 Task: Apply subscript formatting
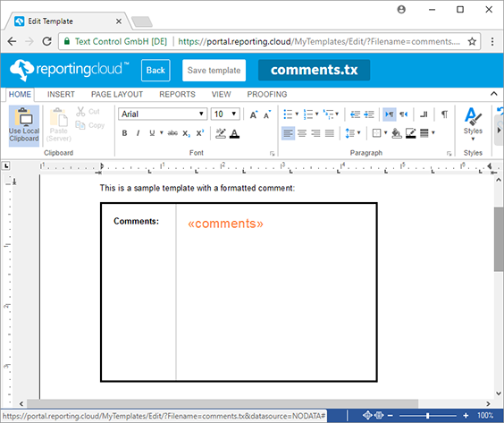[187, 133]
